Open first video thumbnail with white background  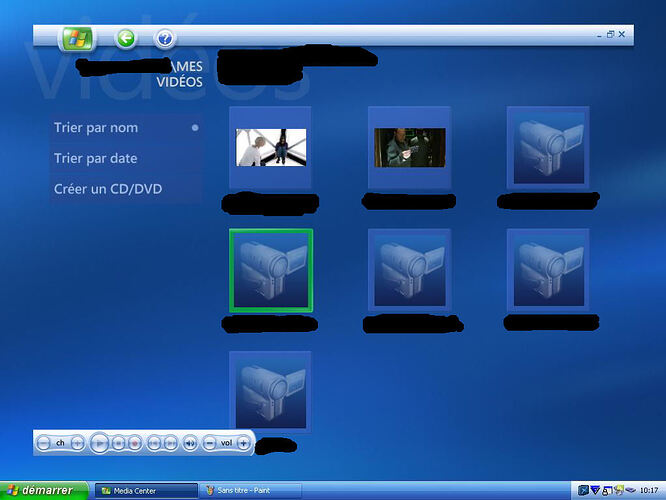point(270,147)
